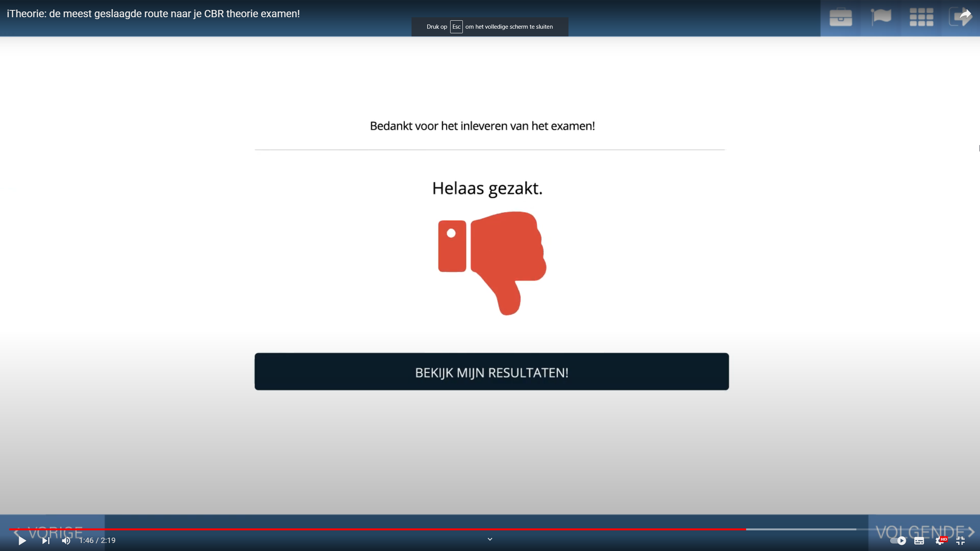Skip to the next video

tap(46, 540)
